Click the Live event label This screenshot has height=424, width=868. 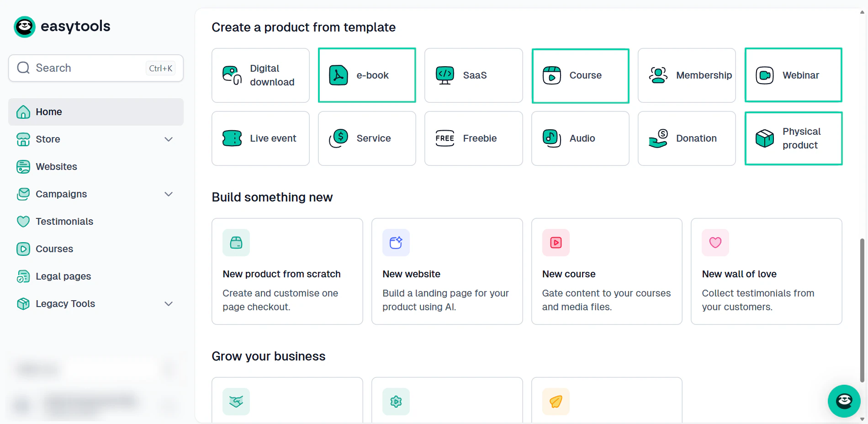tap(273, 138)
